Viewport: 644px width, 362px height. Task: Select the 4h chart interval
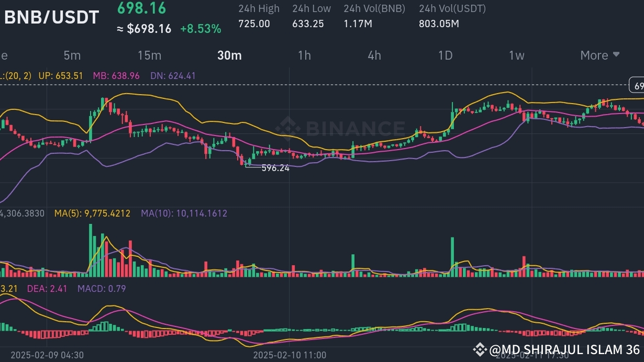pos(374,55)
